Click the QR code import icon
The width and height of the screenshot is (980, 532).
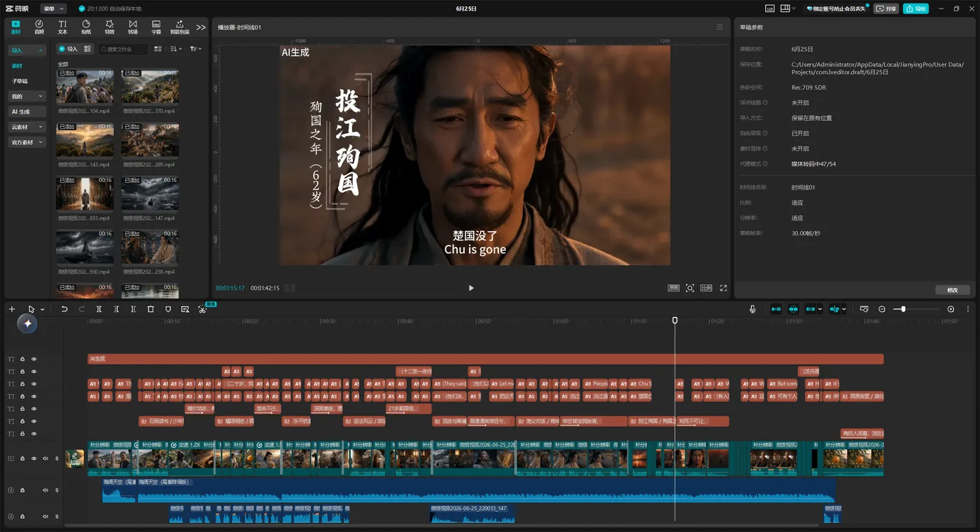point(87,49)
